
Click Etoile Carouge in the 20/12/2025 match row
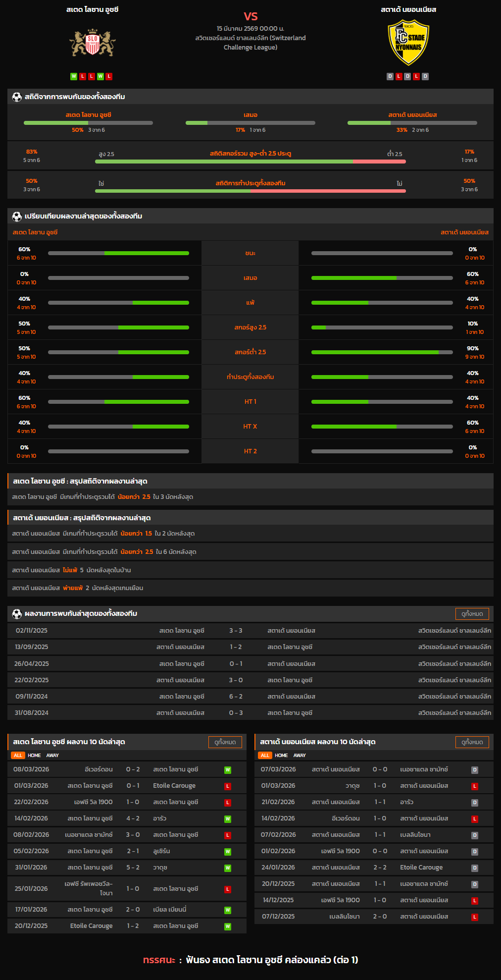[91, 926]
